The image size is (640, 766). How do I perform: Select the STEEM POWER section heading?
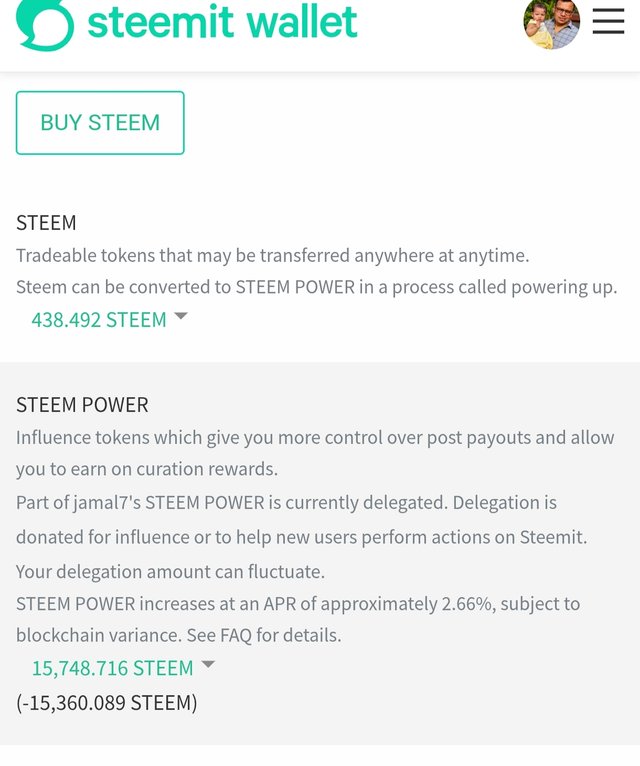coord(82,405)
